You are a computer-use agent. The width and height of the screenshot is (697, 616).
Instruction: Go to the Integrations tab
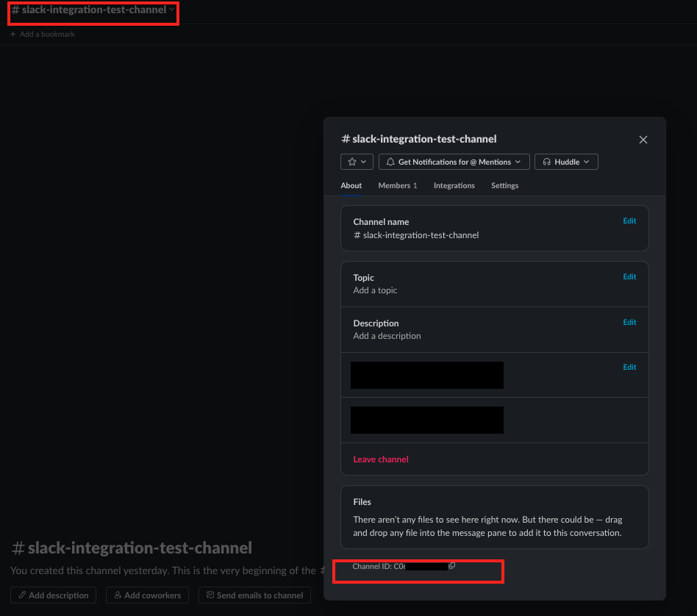click(454, 186)
